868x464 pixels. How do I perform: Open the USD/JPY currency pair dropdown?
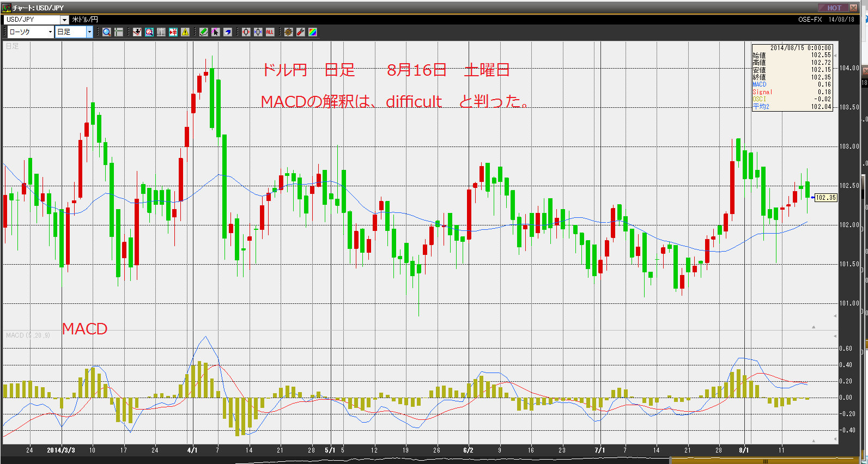click(64, 20)
